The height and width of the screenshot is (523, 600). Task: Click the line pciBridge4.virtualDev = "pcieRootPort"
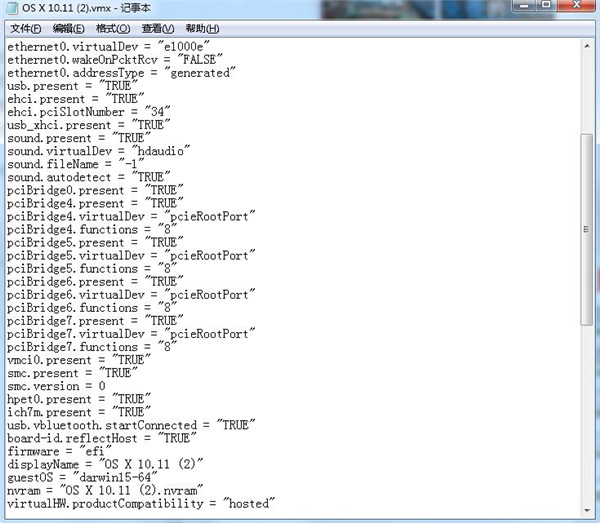(x=131, y=216)
